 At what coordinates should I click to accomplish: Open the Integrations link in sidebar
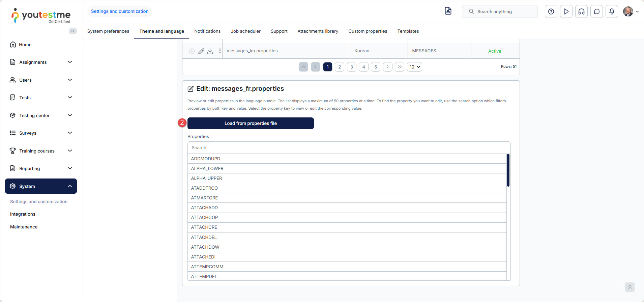[x=23, y=214]
